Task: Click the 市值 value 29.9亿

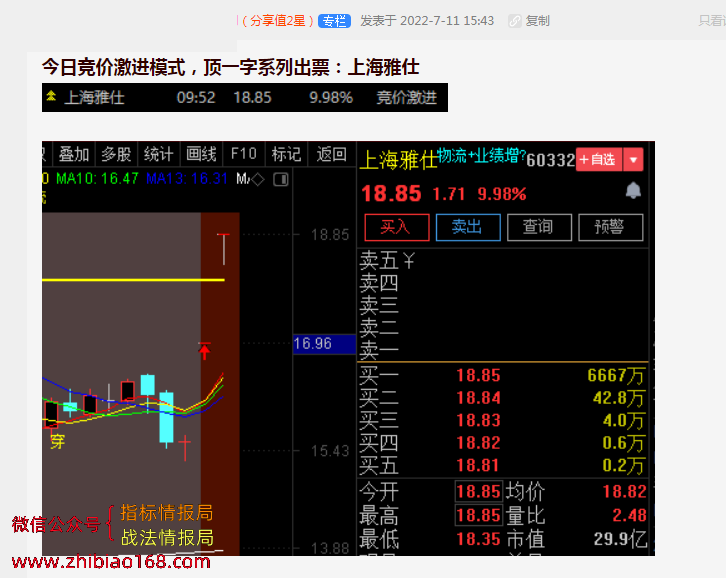Action: pos(620,540)
